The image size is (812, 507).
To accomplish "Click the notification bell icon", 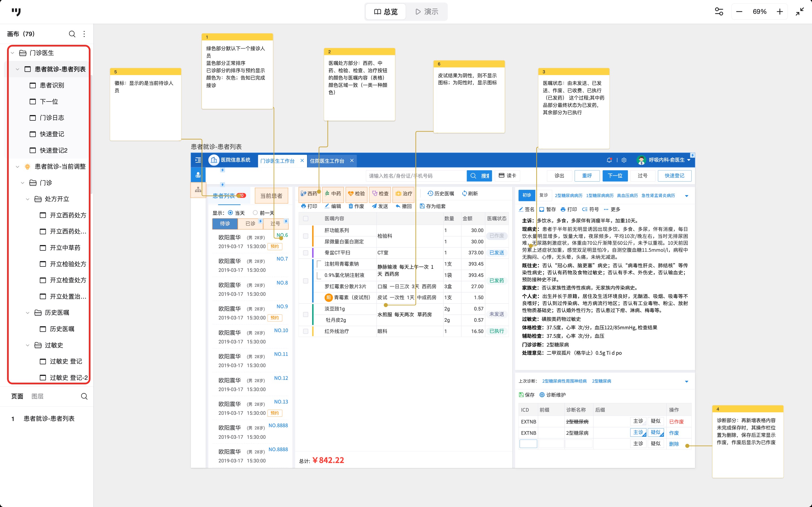I will pyautogui.click(x=609, y=160).
